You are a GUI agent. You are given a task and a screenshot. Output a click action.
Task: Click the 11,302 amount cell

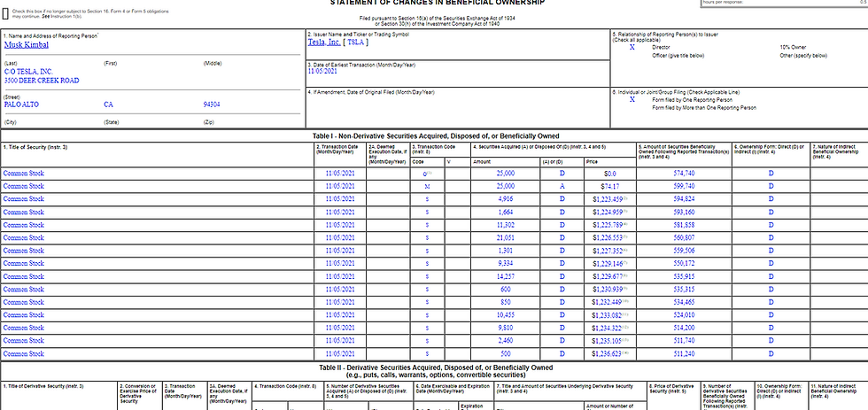(506, 225)
